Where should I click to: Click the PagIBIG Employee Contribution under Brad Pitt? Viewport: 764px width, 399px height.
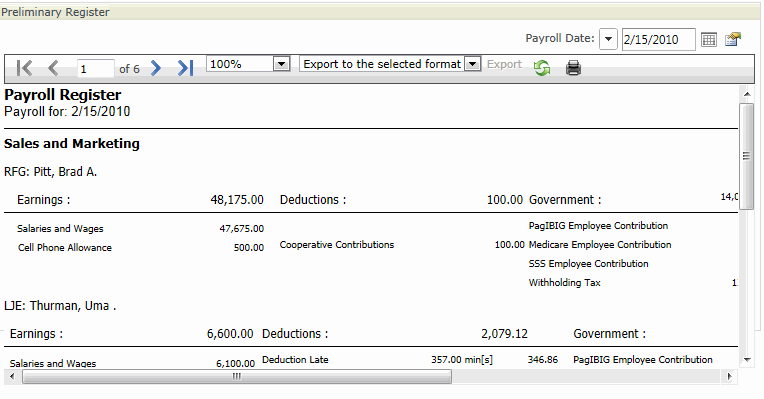598,226
